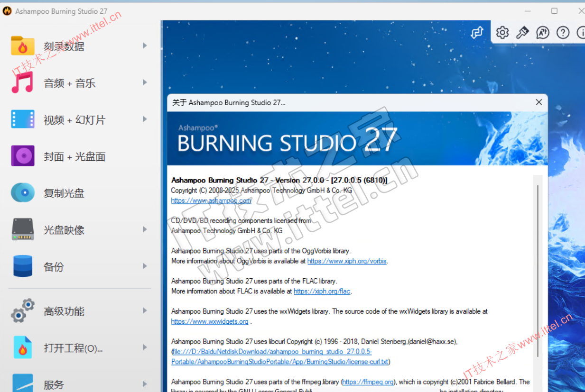Click the copy disc icon

[22, 193]
